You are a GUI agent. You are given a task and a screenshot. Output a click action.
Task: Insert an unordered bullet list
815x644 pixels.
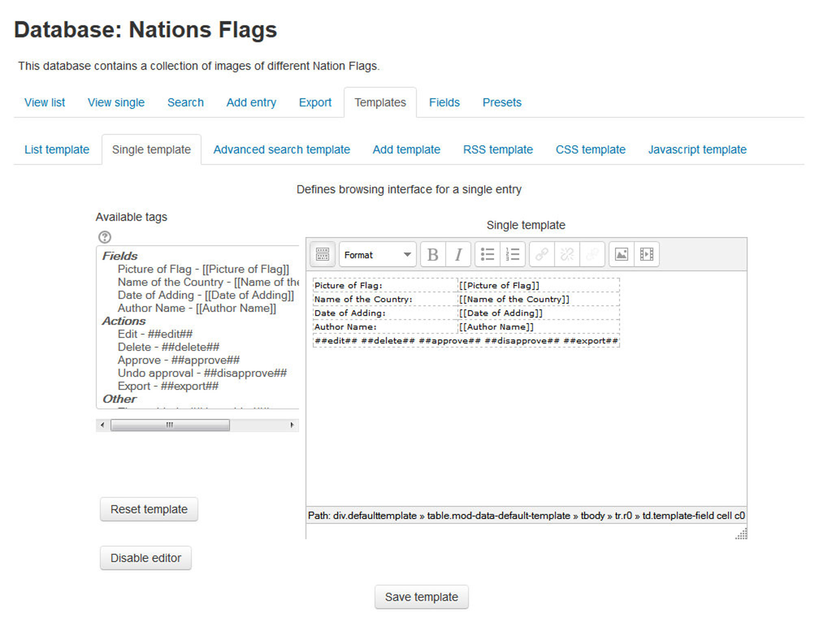tap(487, 255)
